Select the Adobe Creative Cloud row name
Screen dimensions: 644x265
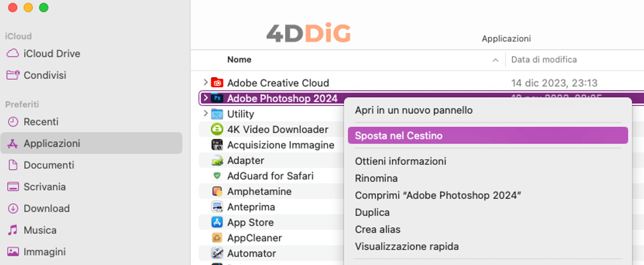click(278, 83)
